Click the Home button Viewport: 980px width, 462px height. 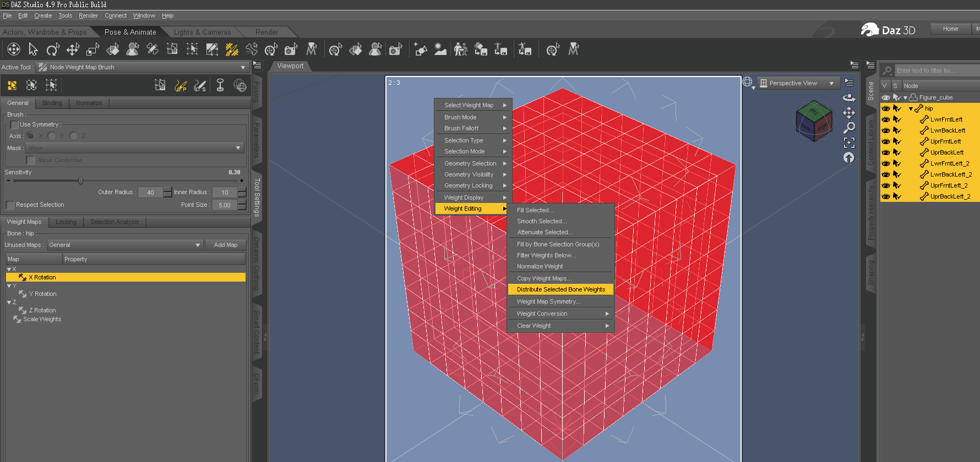950,29
